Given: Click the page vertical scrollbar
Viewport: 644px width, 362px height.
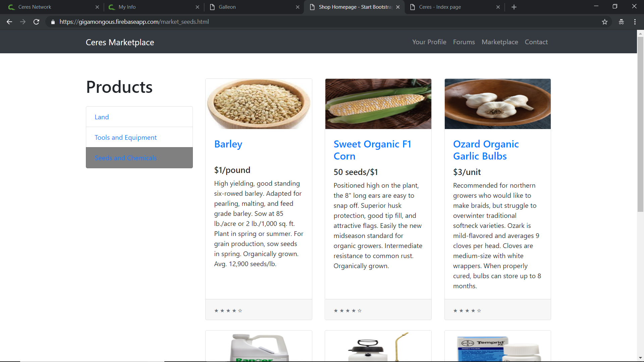Looking at the screenshot, I should tap(640, 124).
